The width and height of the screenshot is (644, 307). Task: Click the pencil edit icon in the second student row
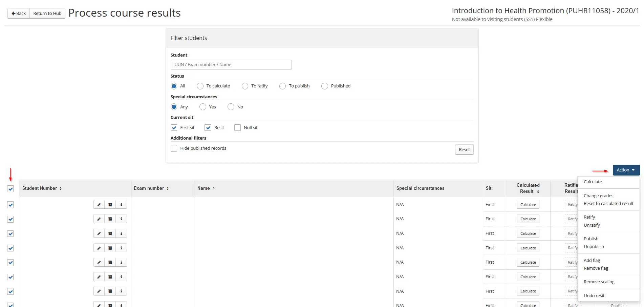[x=99, y=219]
